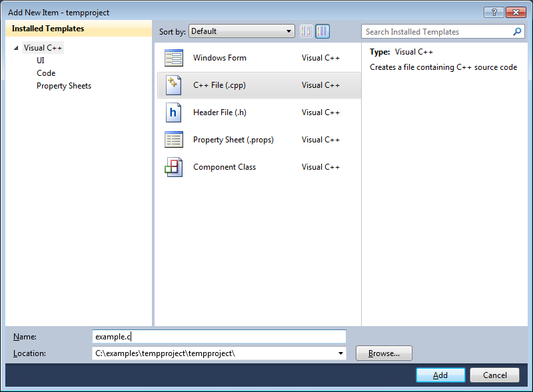Open the Location path dropdown arrow
Image resolution: width=533 pixels, height=392 pixels.
(340, 353)
